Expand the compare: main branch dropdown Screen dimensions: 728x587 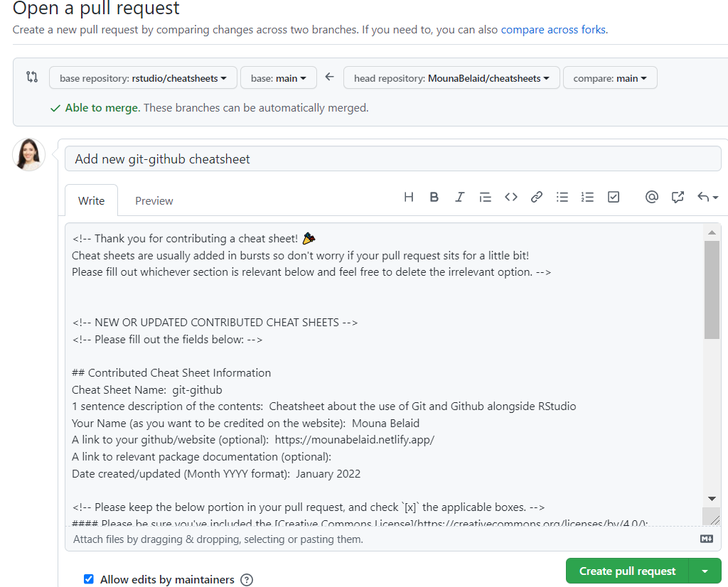click(x=610, y=78)
